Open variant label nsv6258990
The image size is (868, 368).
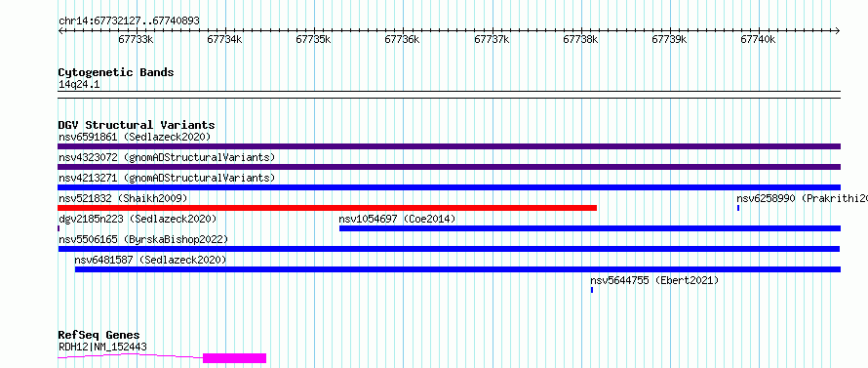coord(802,198)
